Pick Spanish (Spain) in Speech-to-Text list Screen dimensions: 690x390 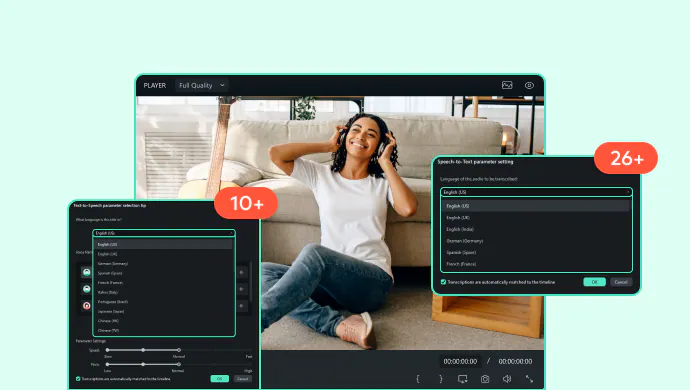536,253
